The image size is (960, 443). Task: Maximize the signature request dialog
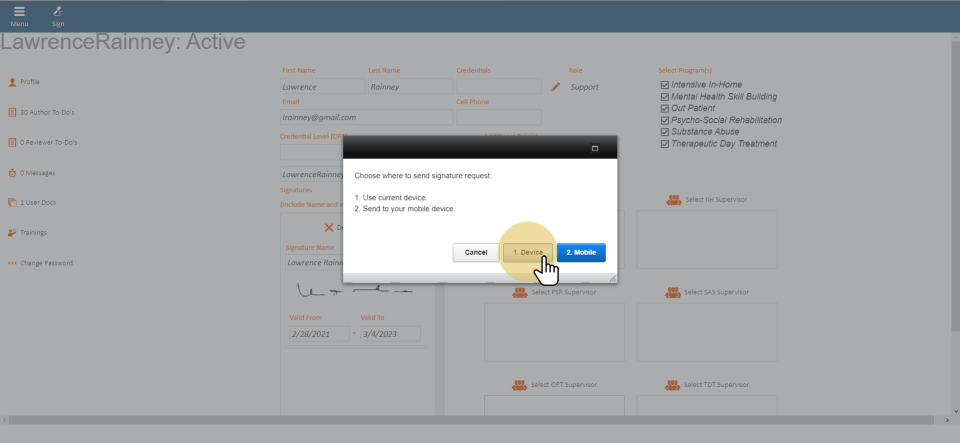(595, 148)
